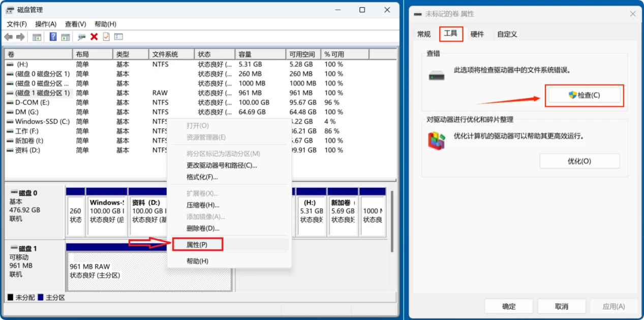Click 属性(P) in the context menu
This screenshot has width=644, height=320.
[x=198, y=244]
